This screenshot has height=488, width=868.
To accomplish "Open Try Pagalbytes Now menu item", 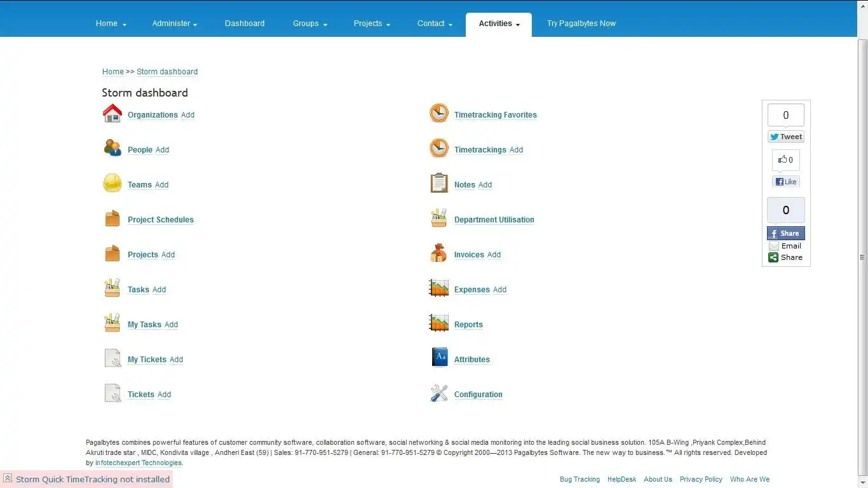I will pos(581,24).
